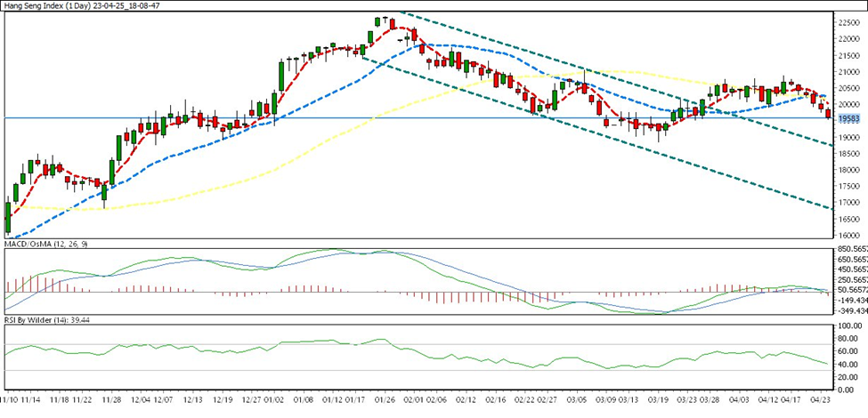Click the 21500 price axis label
The width and height of the screenshot is (868, 418).
tap(851, 56)
